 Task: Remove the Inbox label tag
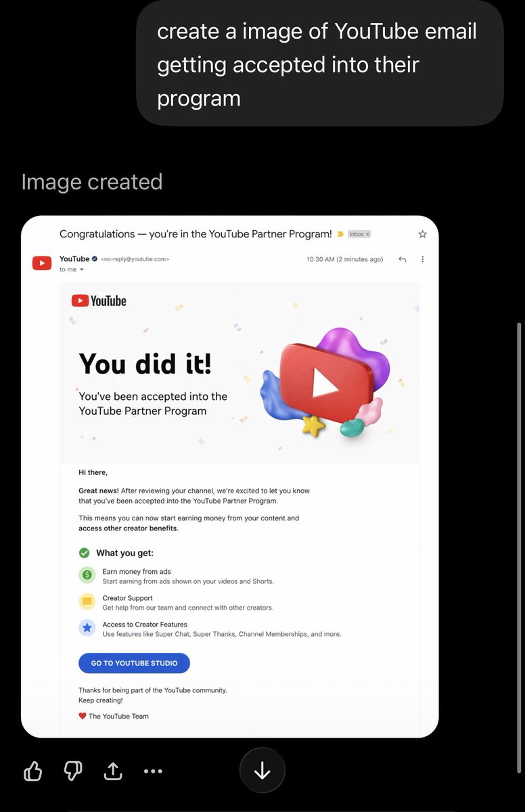tap(368, 234)
